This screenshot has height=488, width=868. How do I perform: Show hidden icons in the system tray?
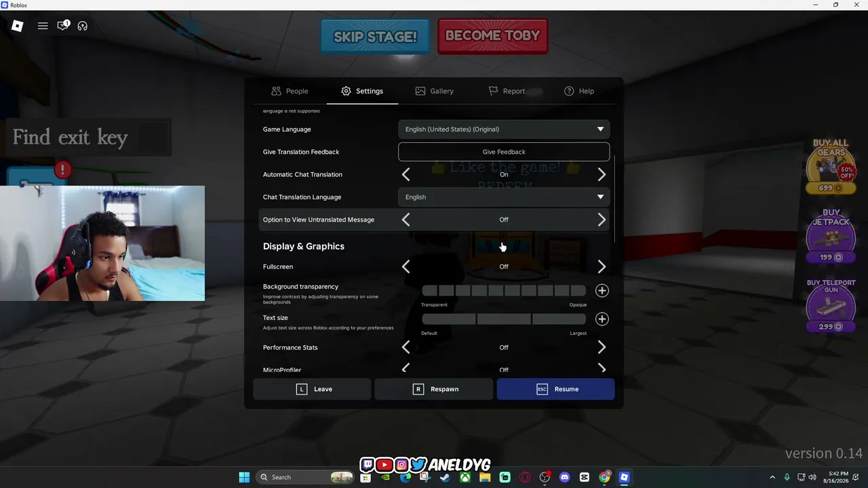[772, 477]
